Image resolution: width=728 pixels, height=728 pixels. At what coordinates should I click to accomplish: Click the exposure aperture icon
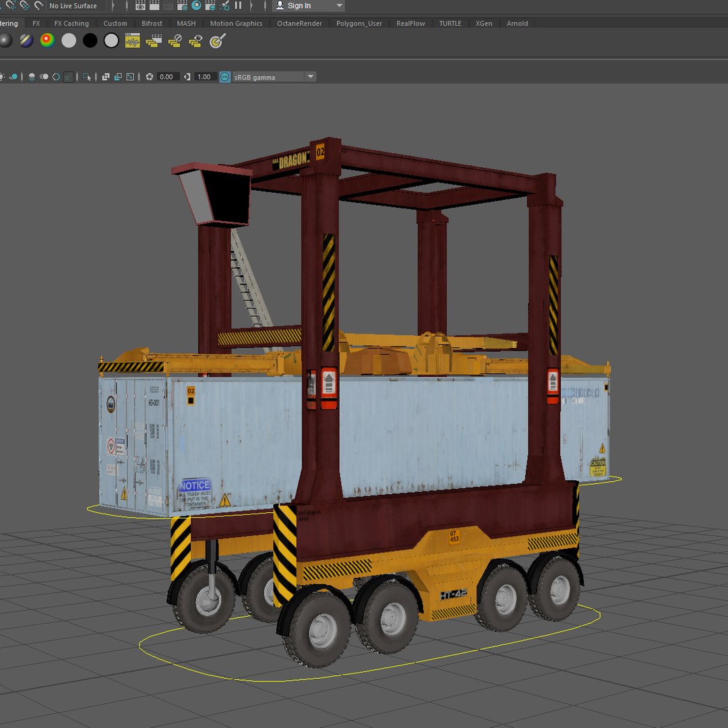(150, 77)
